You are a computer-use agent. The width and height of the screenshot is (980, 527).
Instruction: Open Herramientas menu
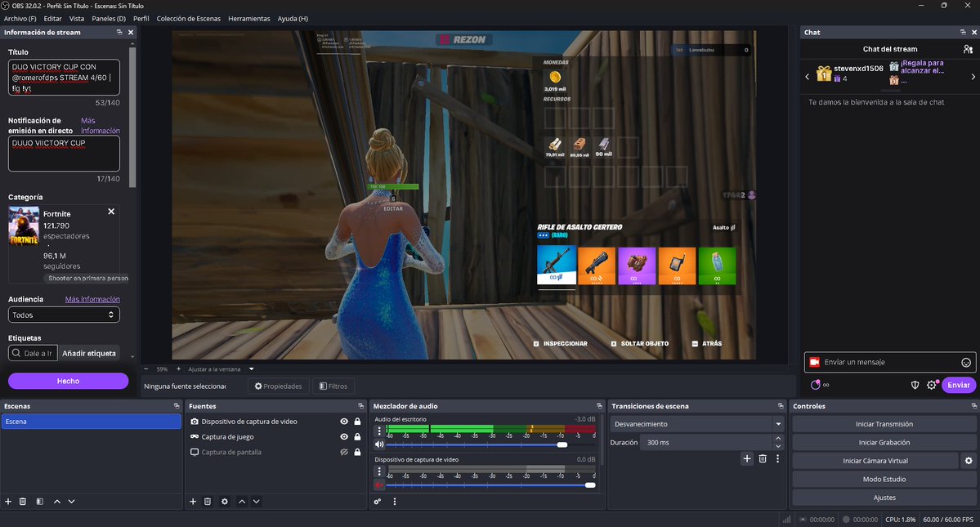(248, 19)
